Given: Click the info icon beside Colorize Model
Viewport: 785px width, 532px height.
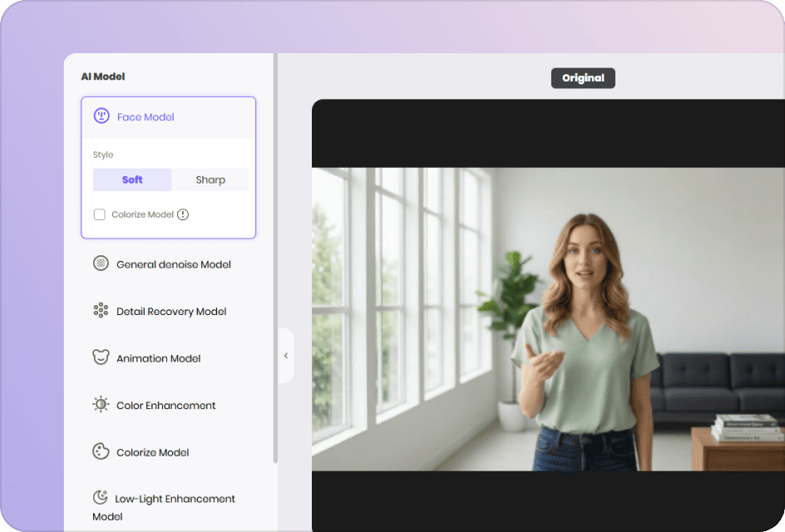Looking at the screenshot, I should pos(182,214).
